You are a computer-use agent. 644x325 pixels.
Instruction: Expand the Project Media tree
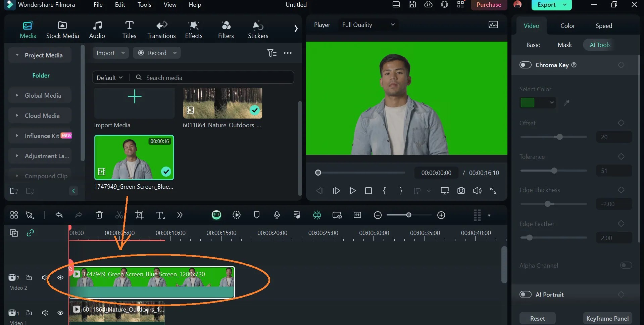coord(17,55)
